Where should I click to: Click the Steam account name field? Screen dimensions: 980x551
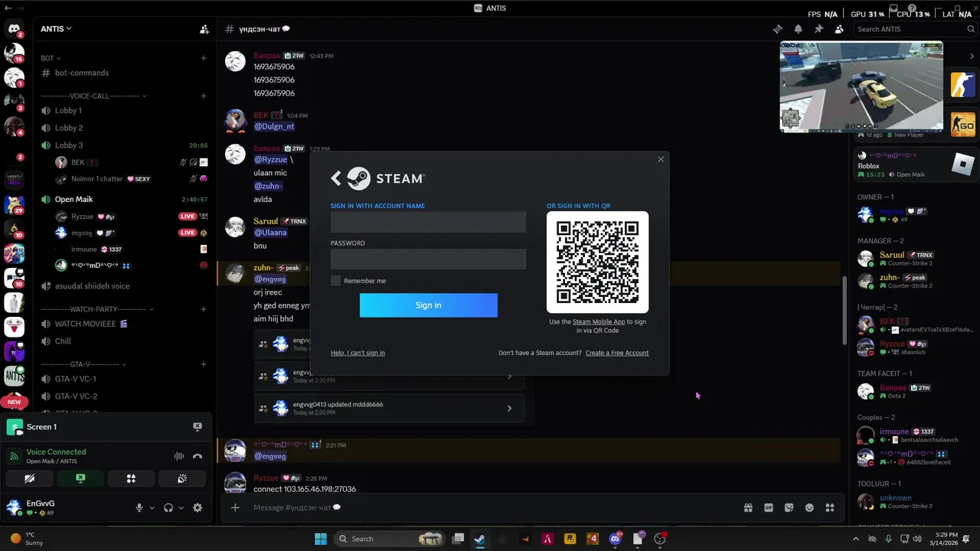(428, 222)
